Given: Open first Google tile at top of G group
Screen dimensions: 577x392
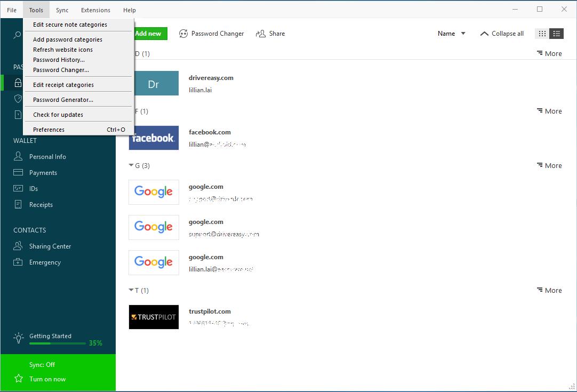Looking at the screenshot, I should tap(154, 192).
